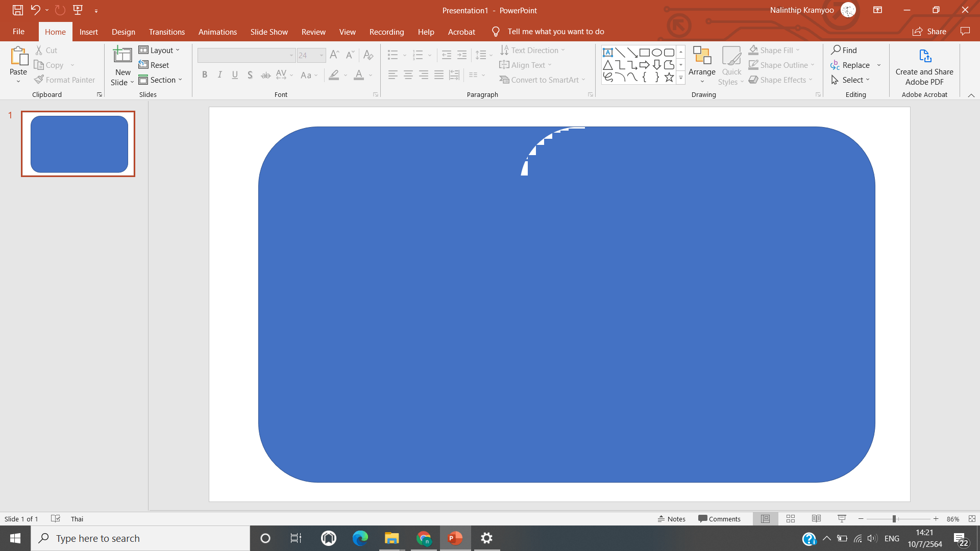Click the Undo arrow icon
Image resolution: width=980 pixels, height=551 pixels.
pyautogui.click(x=35, y=10)
